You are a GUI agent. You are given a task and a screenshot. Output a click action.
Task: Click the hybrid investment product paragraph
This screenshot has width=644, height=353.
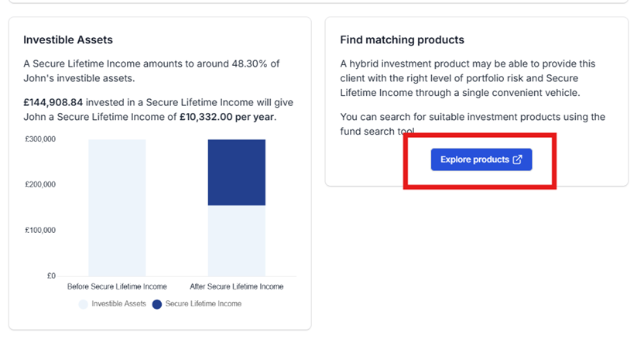click(468, 78)
